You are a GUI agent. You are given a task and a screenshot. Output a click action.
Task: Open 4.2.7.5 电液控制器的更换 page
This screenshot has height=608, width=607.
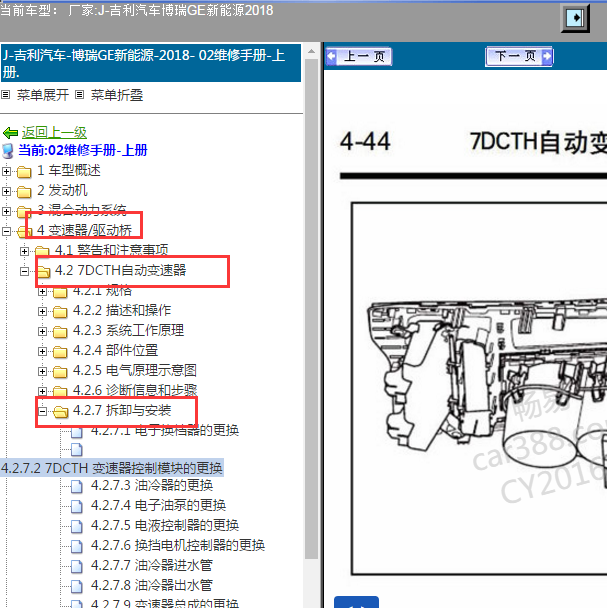tap(165, 525)
